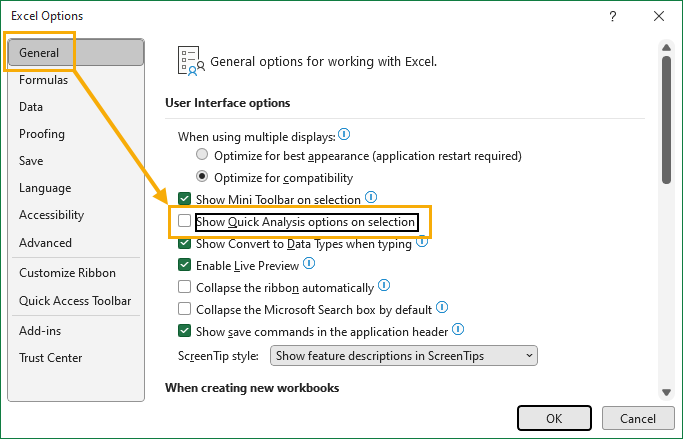Click info icon beside Convert to Data Types
The image size is (683, 439).
pos(422,241)
